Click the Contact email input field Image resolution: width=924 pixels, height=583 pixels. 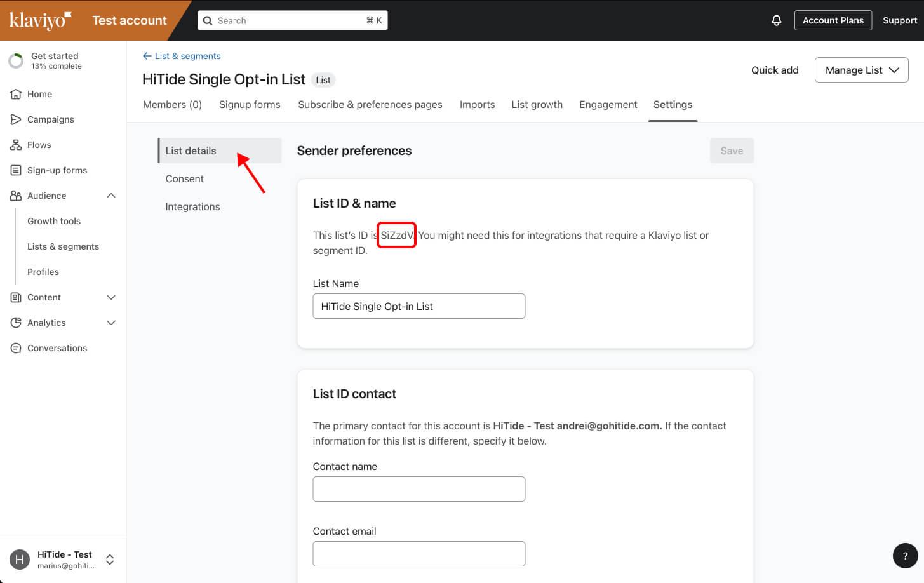tap(419, 554)
